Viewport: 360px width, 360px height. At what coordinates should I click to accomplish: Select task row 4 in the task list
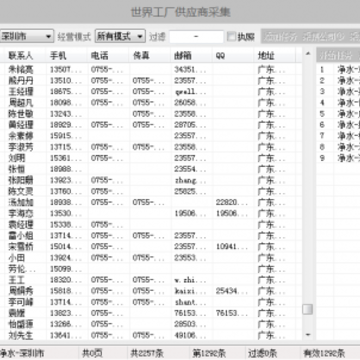point(338,102)
